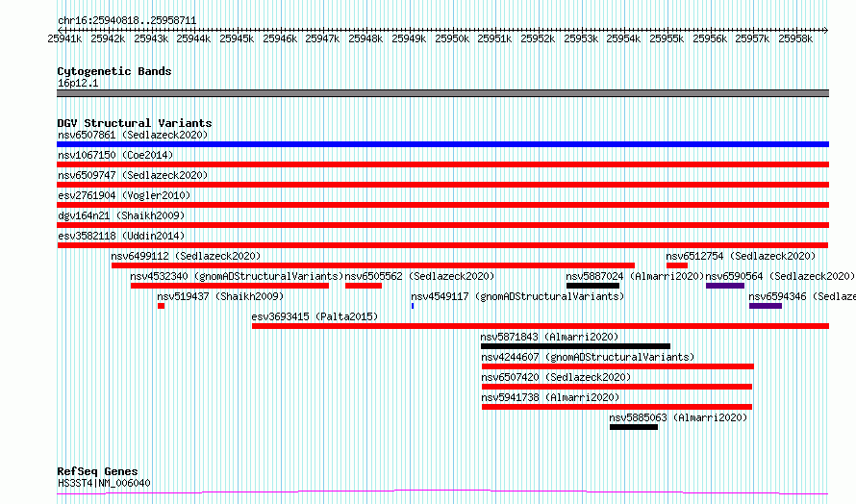
Task: Select the short red nsv6512754 bar
Action: point(677,265)
